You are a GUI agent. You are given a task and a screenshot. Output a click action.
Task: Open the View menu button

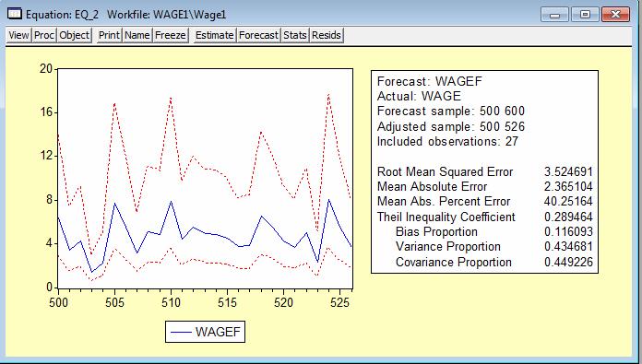point(18,35)
